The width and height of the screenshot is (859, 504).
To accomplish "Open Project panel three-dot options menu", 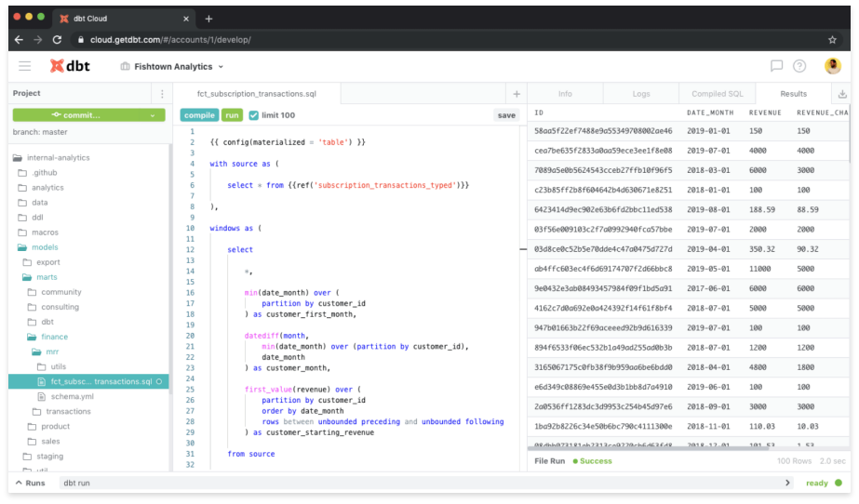I will coord(162,94).
